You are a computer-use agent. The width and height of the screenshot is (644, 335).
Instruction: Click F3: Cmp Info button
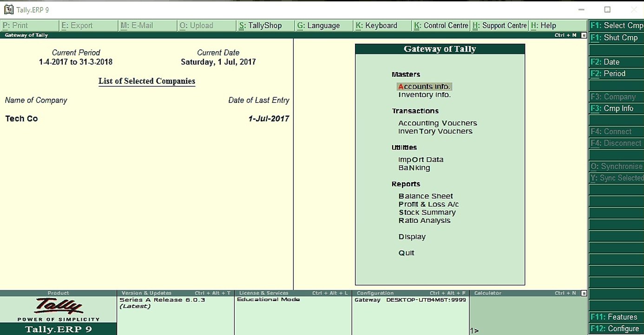tap(617, 108)
